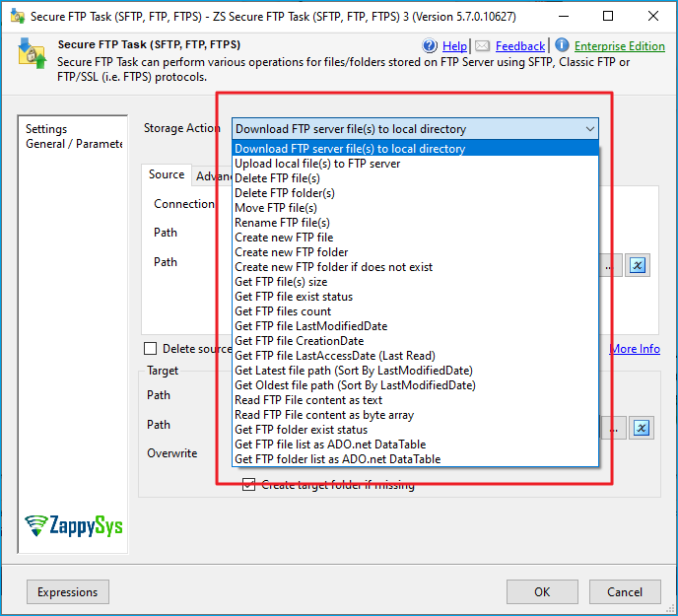Image resolution: width=678 pixels, height=616 pixels.
Task: Pick Read FTP File content as text
Action: 308,400
